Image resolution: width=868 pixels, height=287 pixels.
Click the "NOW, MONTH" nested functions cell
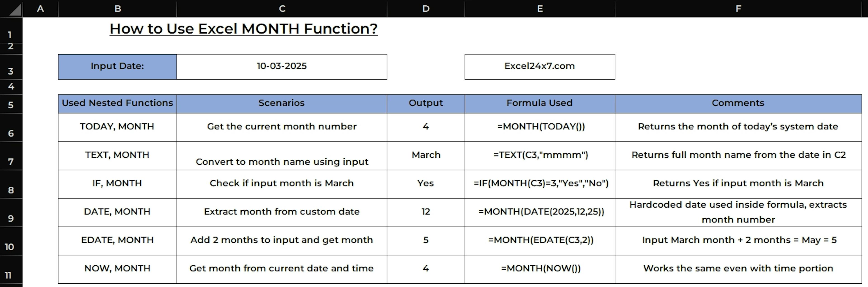click(117, 268)
